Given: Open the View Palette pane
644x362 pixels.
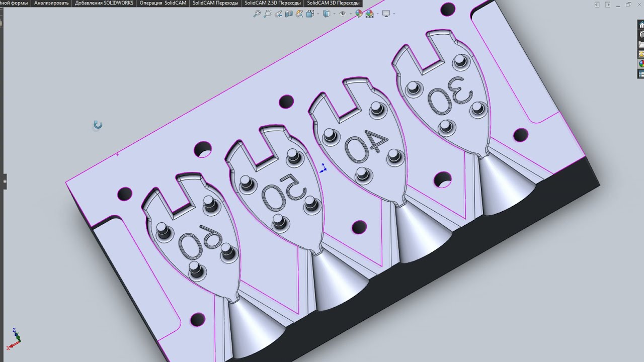Looking at the screenshot, I should point(641,54).
